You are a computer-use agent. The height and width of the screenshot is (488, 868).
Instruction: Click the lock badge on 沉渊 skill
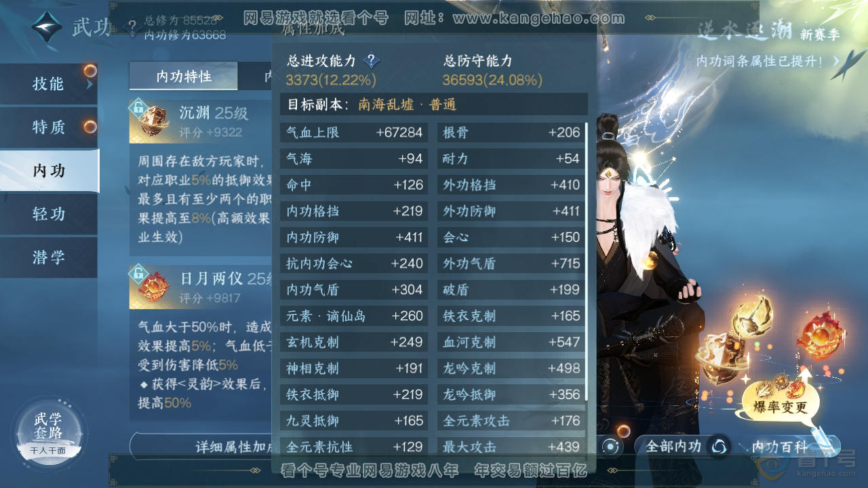tap(138, 106)
